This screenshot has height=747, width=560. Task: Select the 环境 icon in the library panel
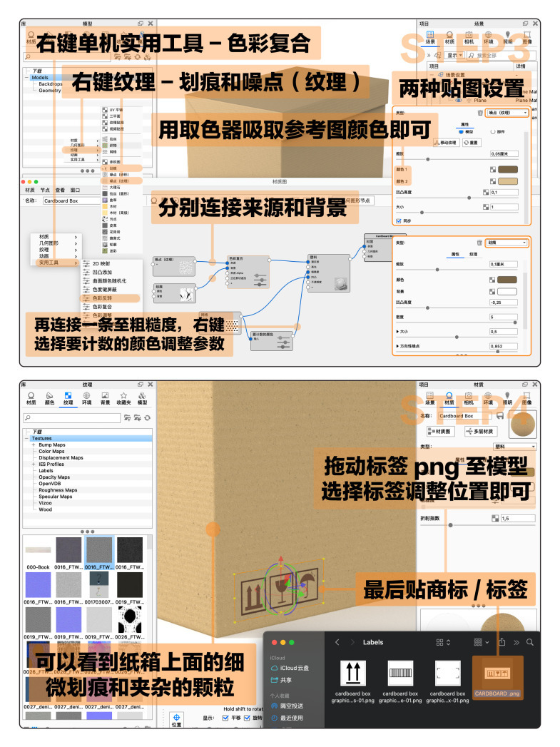pyautogui.click(x=86, y=398)
